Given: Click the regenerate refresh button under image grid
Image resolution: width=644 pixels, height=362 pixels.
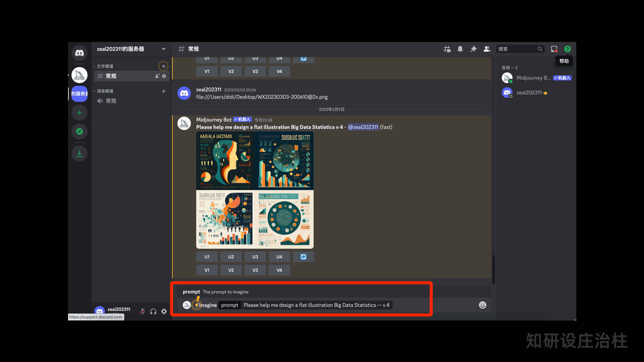Looking at the screenshot, I should 303,257.
